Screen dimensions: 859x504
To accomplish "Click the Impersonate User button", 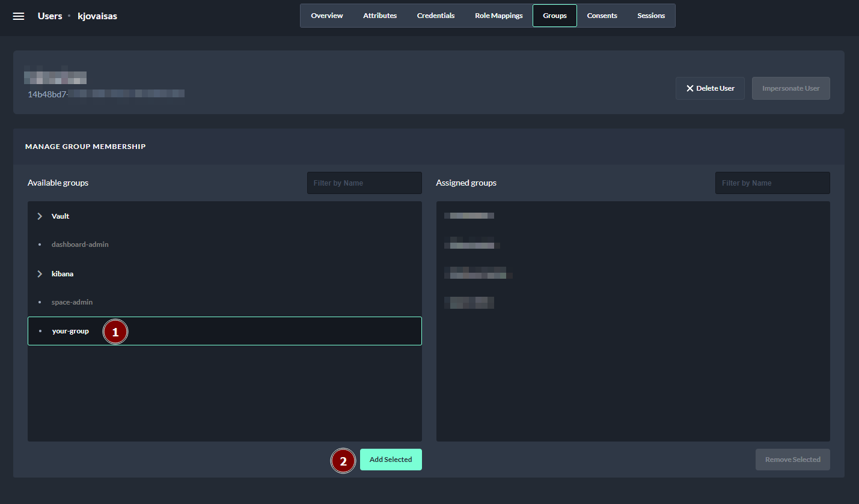I will (x=790, y=88).
